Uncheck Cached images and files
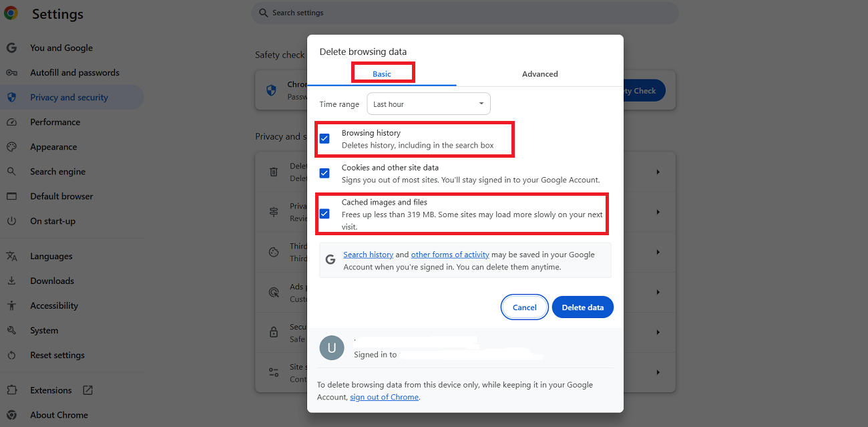 click(x=324, y=213)
